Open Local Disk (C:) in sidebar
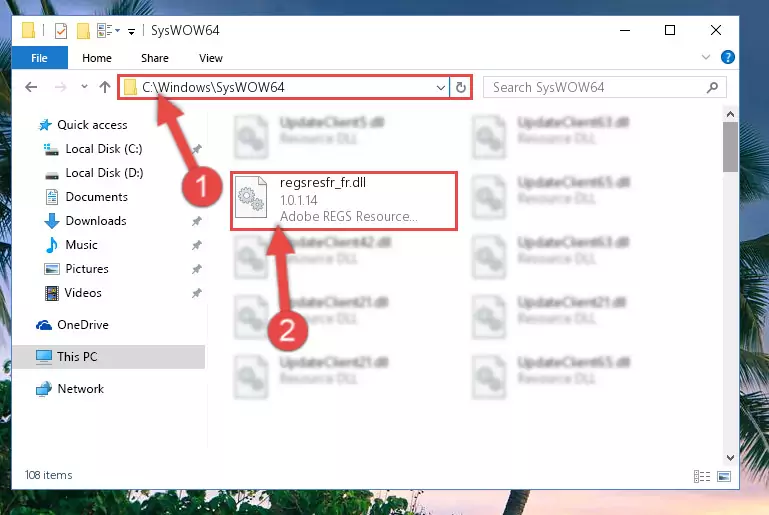This screenshot has height=515, width=769. [103, 149]
